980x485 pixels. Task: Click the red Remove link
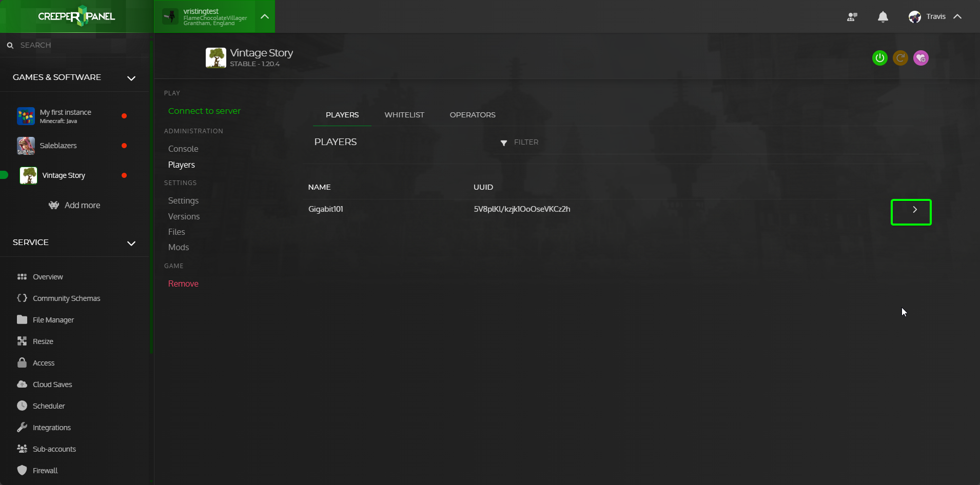click(x=183, y=284)
